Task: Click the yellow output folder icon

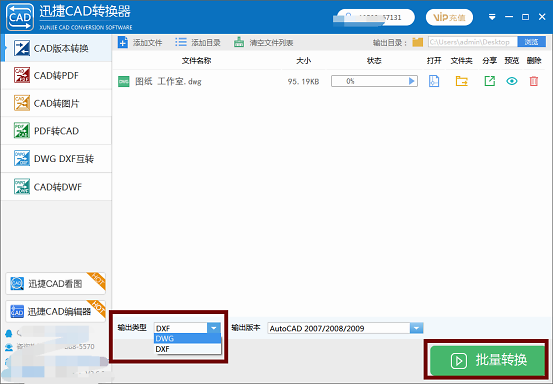Action: [x=418, y=42]
